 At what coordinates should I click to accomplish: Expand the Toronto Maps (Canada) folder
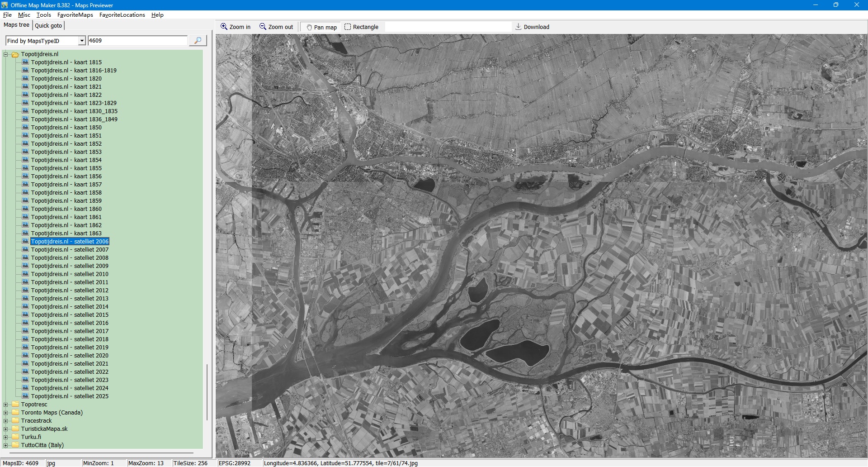click(6, 413)
